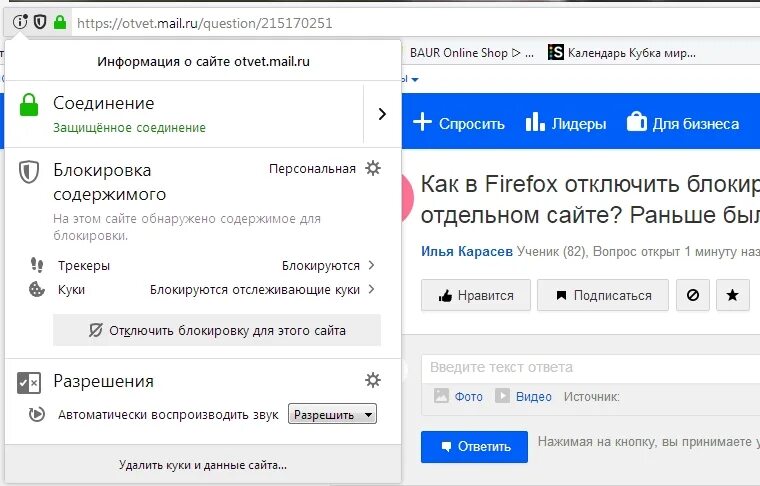760x486 pixels.
Task: Open the Разрешить autoplay dropdown
Action: pyautogui.click(x=332, y=414)
